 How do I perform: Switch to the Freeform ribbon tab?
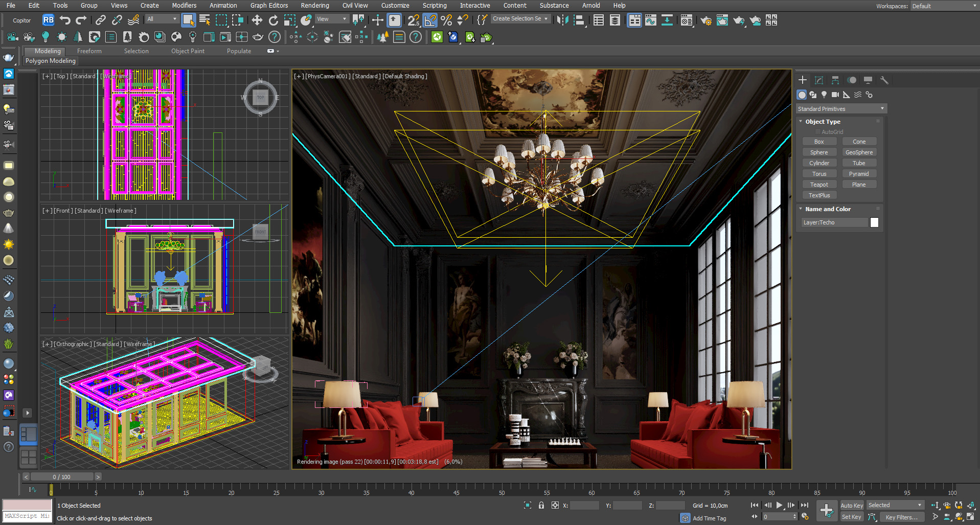pyautogui.click(x=89, y=51)
